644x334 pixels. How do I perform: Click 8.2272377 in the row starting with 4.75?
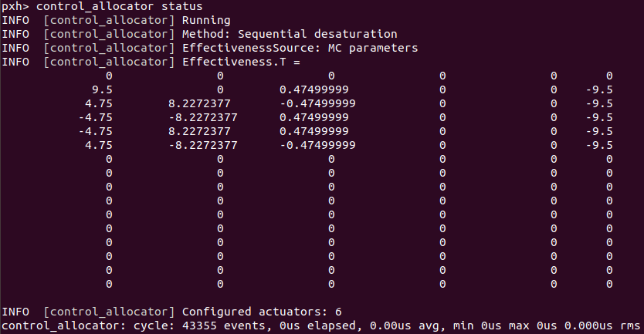tap(199, 104)
